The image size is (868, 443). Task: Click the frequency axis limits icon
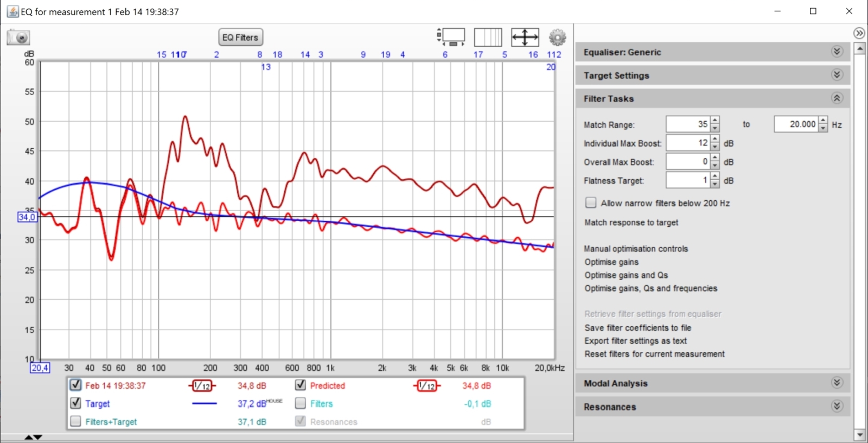click(x=488, y=37)
